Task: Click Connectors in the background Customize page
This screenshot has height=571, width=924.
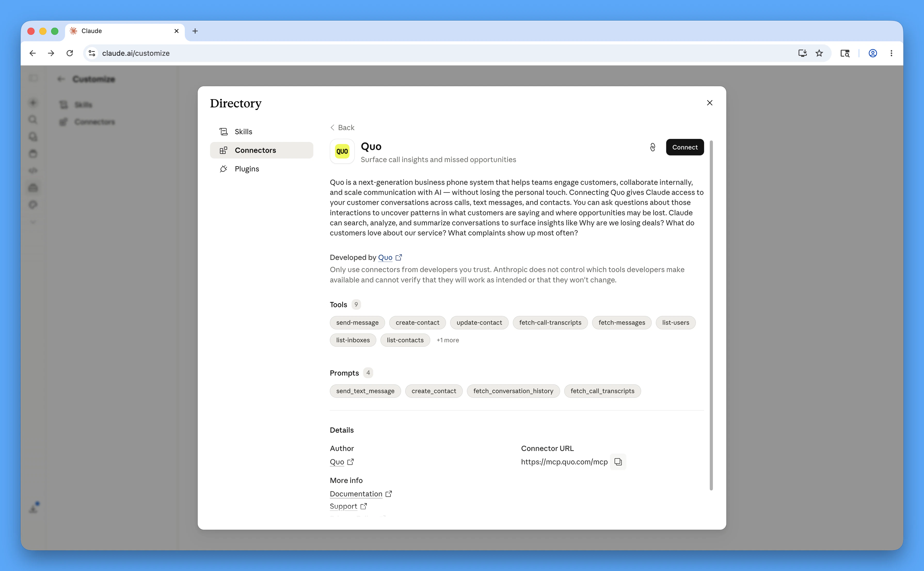Action: tap(94, 122)
